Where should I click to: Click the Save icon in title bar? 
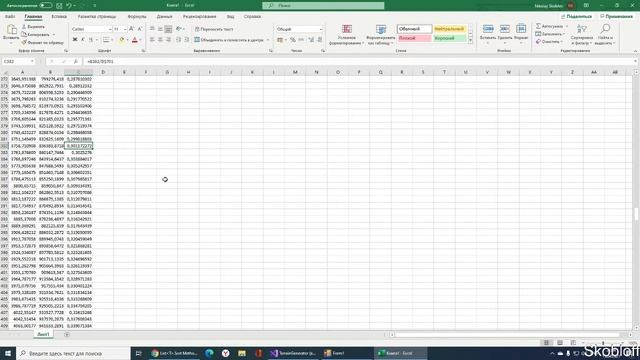(x=59, y=6)
